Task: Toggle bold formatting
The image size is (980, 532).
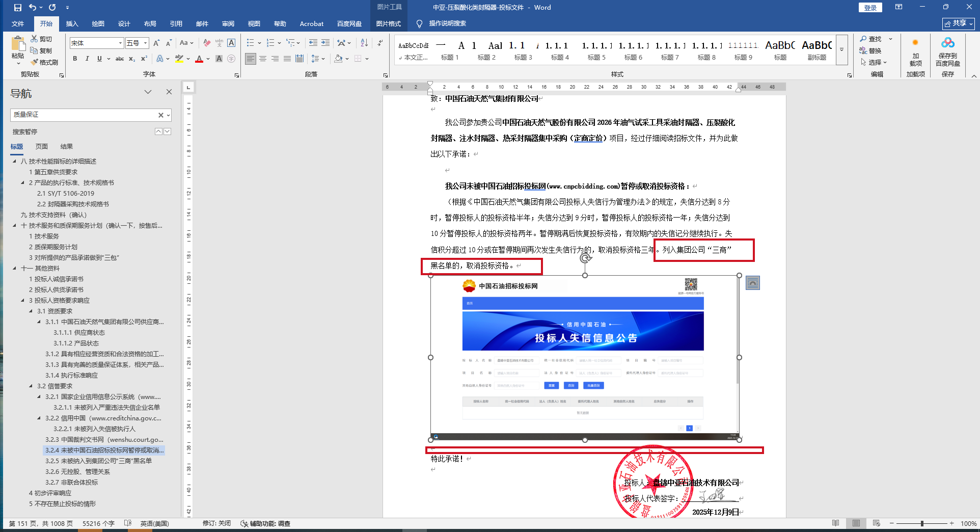Action: tap(75, 59)
